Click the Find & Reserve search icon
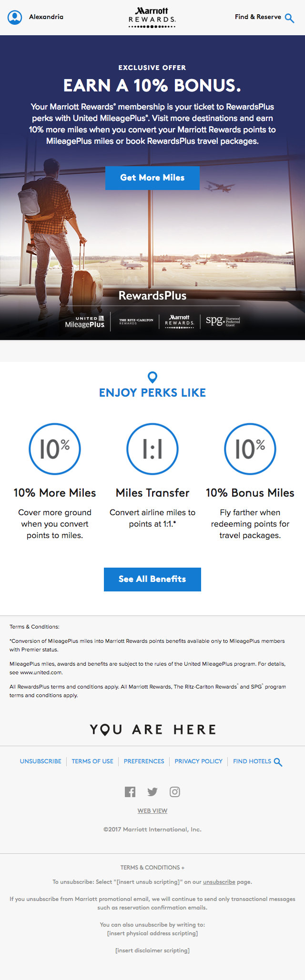 289,18
